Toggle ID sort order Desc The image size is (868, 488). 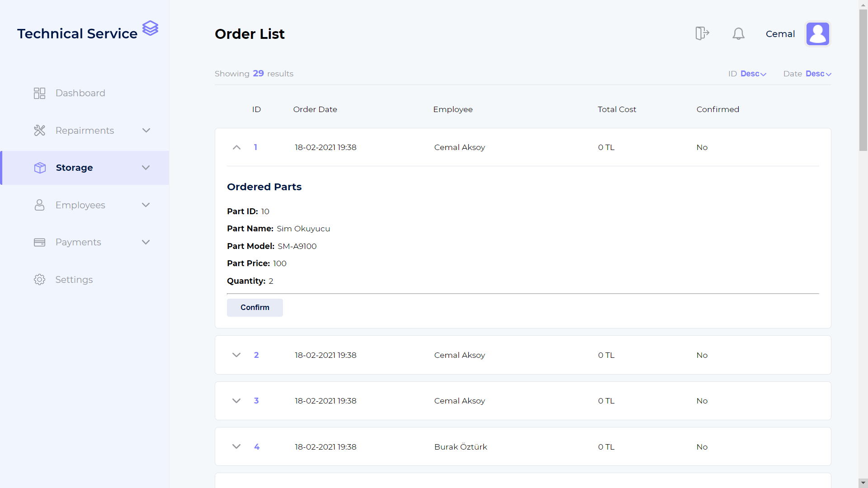click(753, 74)
